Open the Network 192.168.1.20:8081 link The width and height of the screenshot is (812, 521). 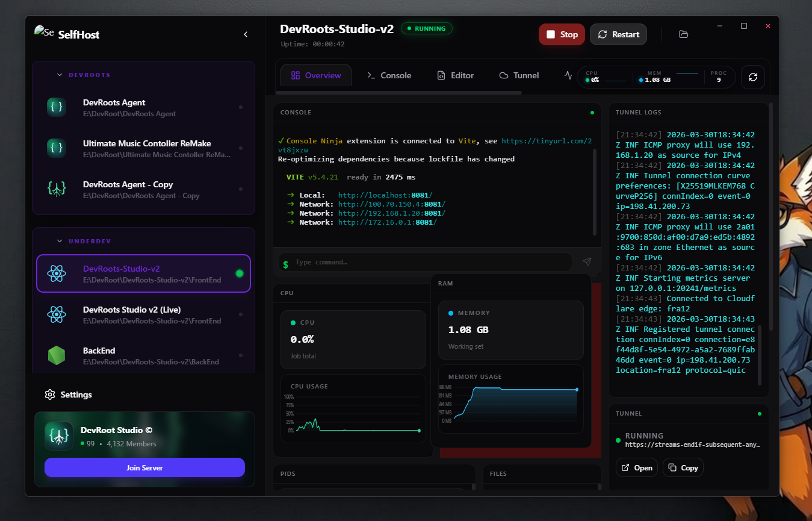pyautogui.click(x=392, y=213)
